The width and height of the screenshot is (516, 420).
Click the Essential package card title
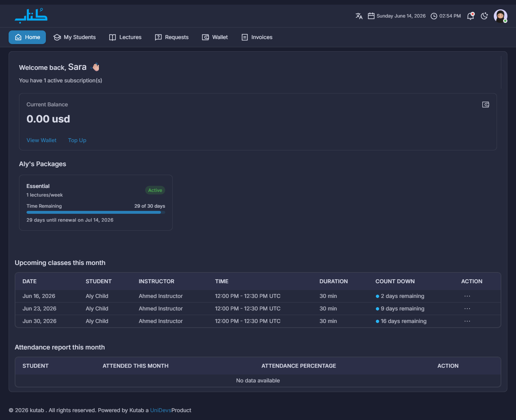coord(38,186)
